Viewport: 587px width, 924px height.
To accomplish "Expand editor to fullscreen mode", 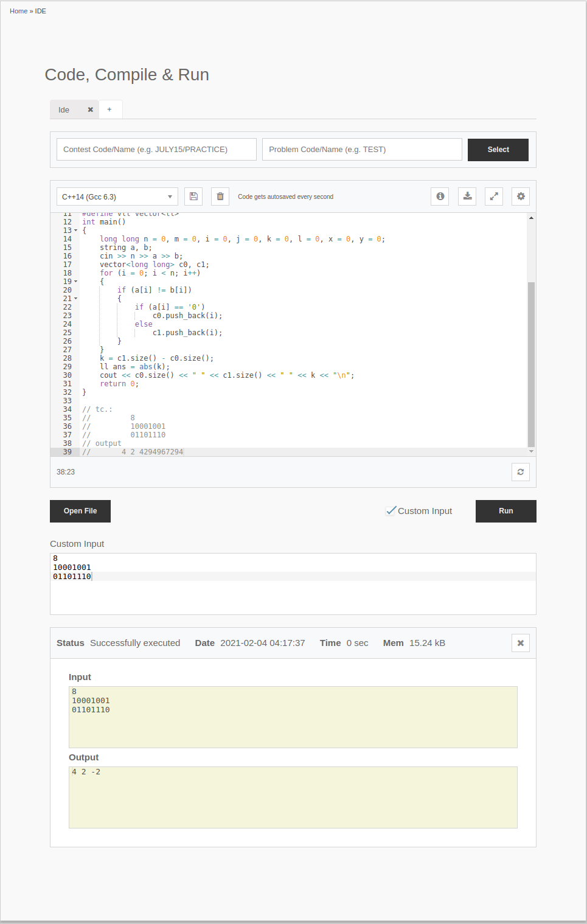I will pos(493,196).
